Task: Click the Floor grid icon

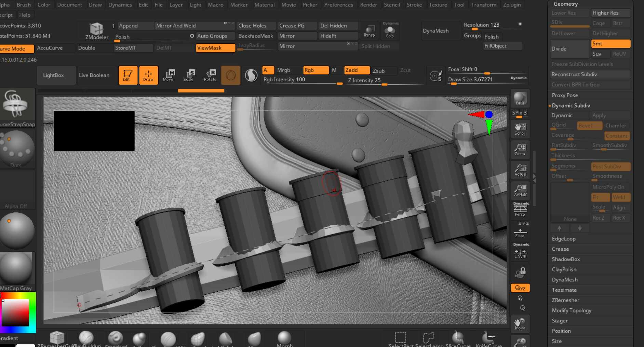Action: 520,232
